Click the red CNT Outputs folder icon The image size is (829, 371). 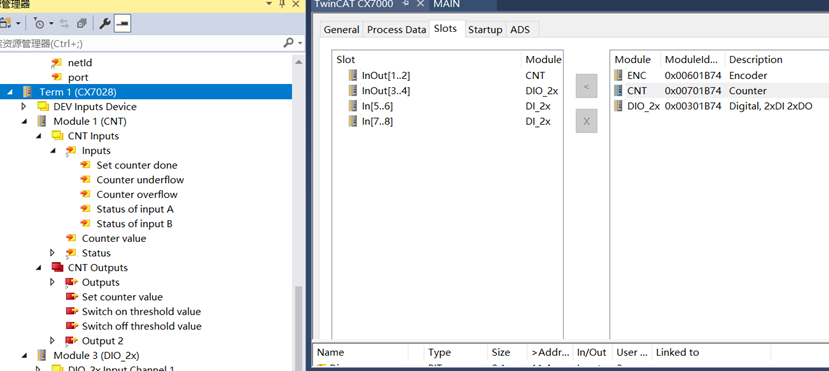(x=57, y=267)
